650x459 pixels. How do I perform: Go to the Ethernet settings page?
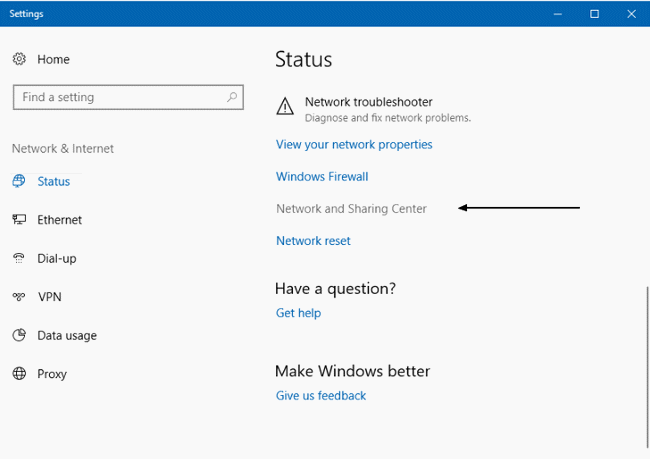(59, 220)
